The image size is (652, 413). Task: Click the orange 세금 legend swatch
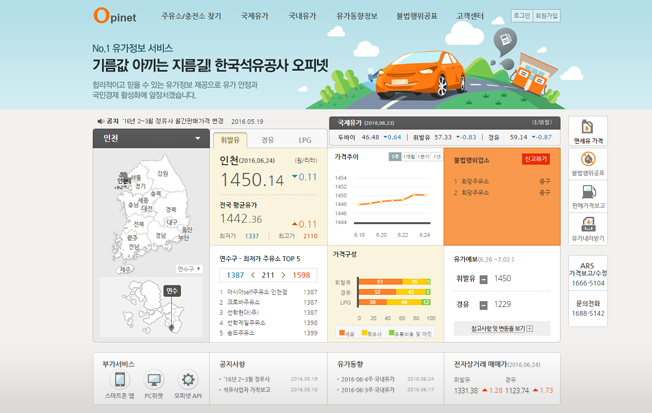tap(342, 332)
